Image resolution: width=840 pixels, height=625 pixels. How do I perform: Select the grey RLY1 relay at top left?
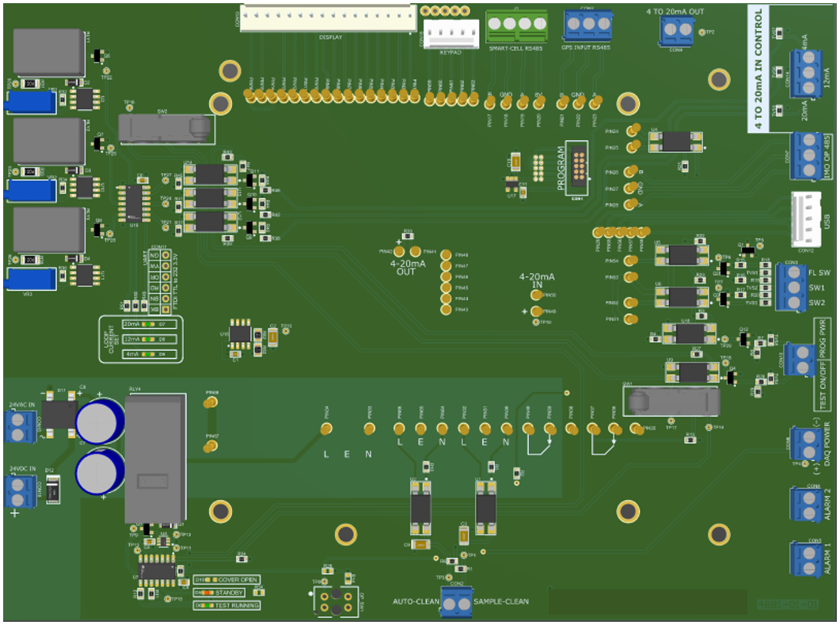point(49,53)
